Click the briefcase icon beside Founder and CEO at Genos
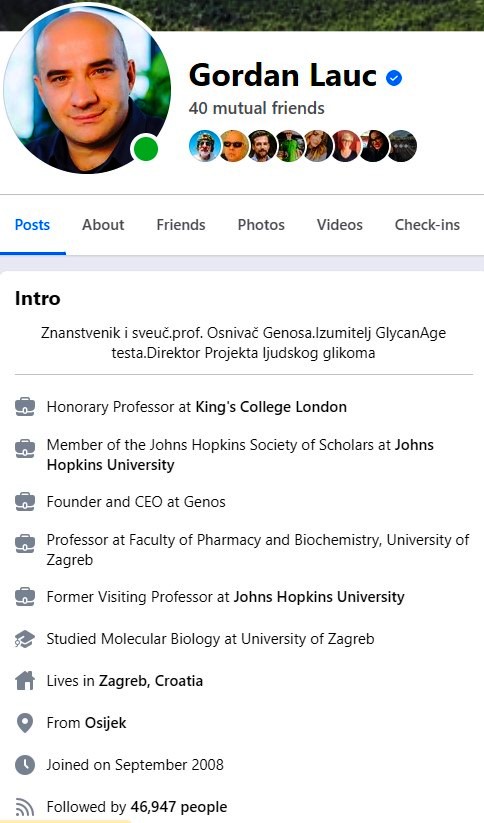Screen dimensions: 484x823 (x=25, y=502)
